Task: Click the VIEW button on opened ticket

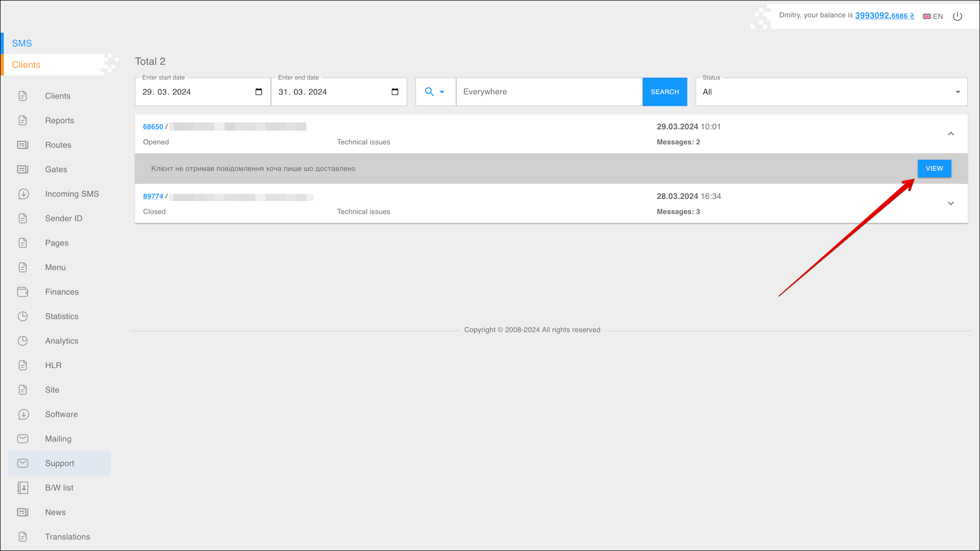Action: pyautogui.click(x=934, y=168)
